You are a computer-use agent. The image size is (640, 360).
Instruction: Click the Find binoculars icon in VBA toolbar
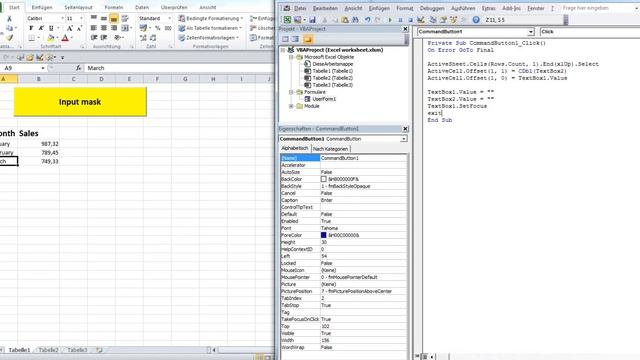tap(356, 20)
